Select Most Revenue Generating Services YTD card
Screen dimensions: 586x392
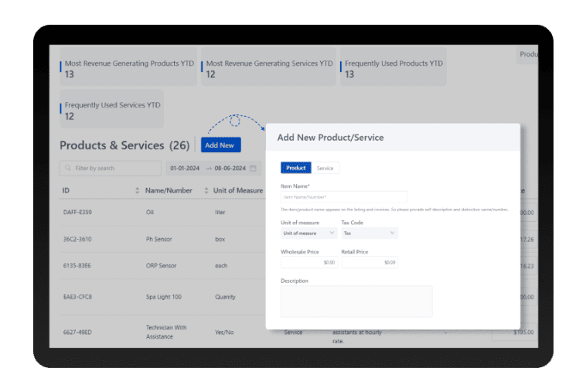268,67
